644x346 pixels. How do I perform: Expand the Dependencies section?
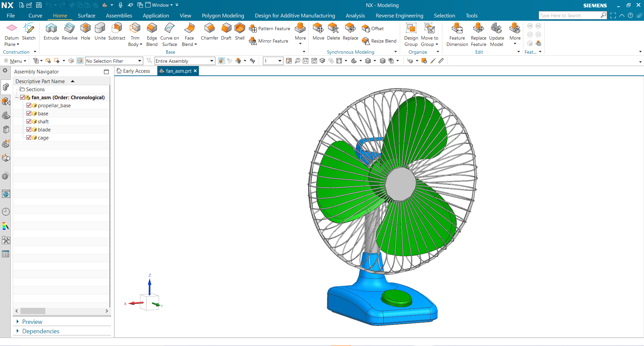click(40, 331)
